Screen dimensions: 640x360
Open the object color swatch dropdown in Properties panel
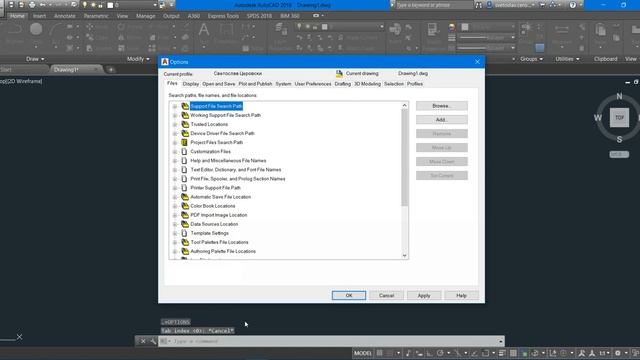(488, 27)
